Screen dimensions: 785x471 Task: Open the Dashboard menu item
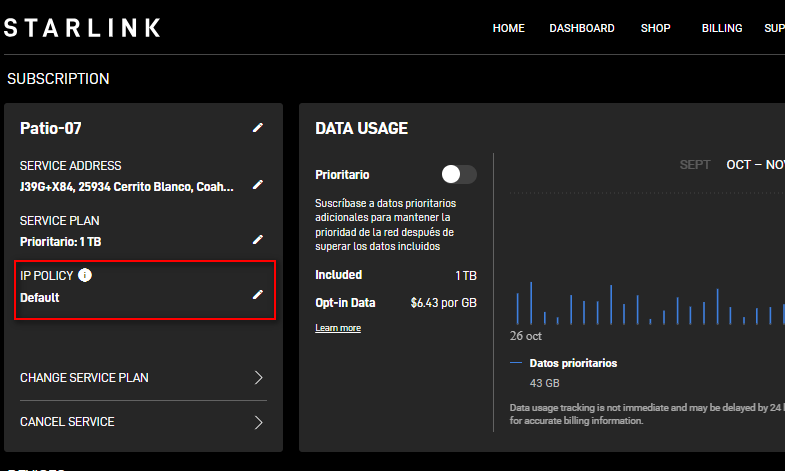581,28
